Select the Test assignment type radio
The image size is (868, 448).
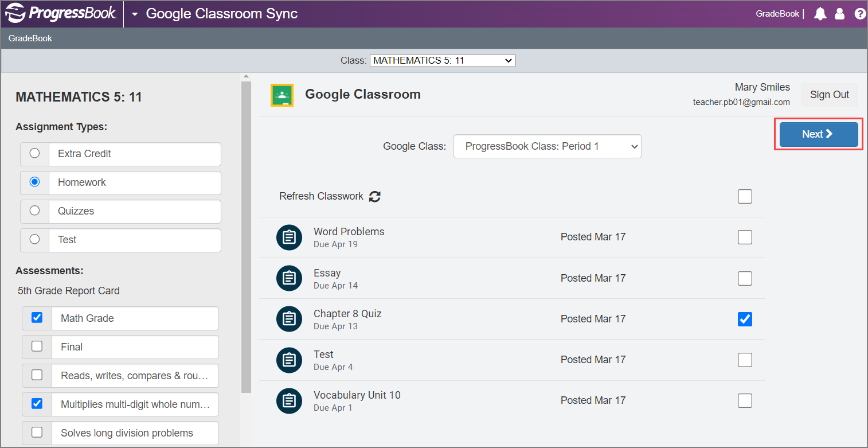tap(34, 239)
